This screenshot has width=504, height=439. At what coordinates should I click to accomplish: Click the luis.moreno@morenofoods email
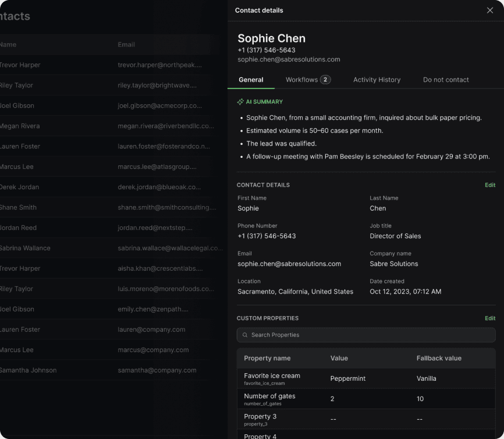tap(165, 289)
